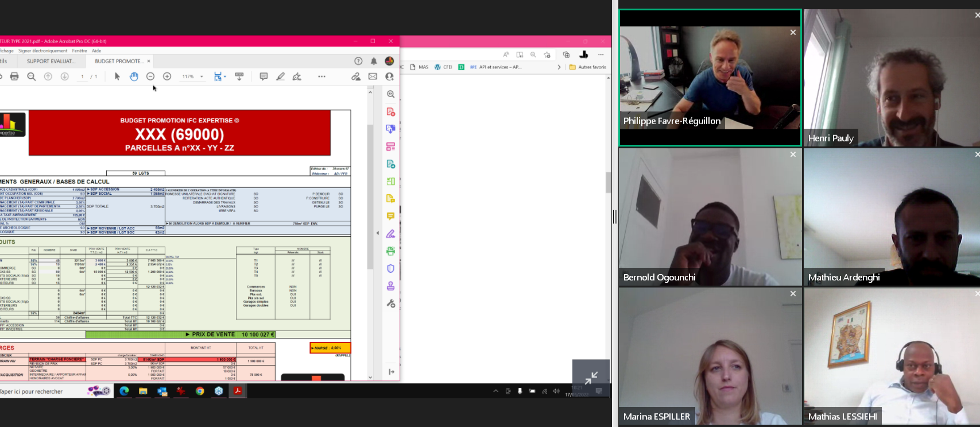Screen dimensions: 980x427
Task: Open Organize Pages pink icon in pane
Action: pyautogui.click(x=391, y=147)
